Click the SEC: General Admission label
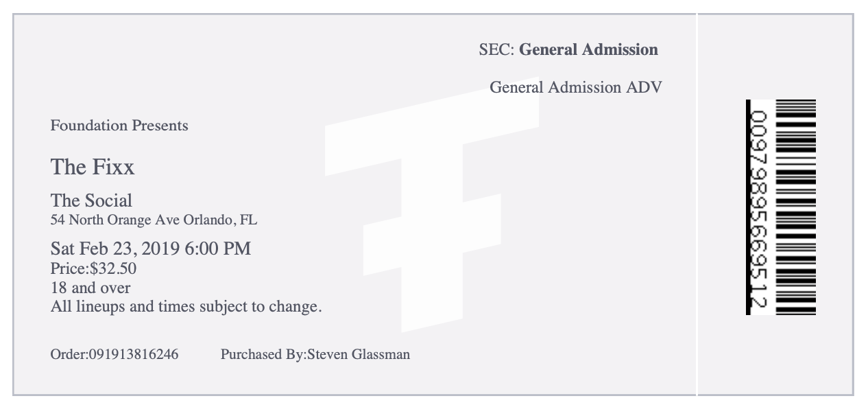The height and width of the screenshot is (405, 868). click(568, 49)
